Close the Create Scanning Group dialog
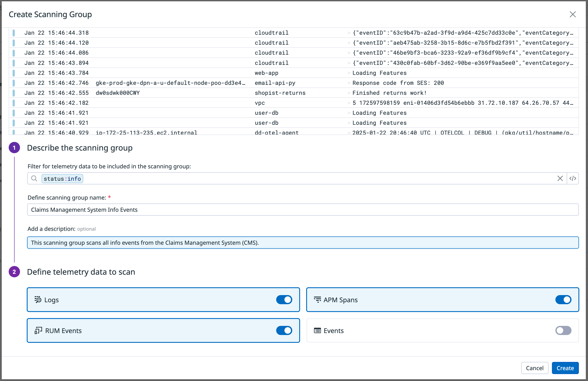588x381 pixels. (573, 14)
